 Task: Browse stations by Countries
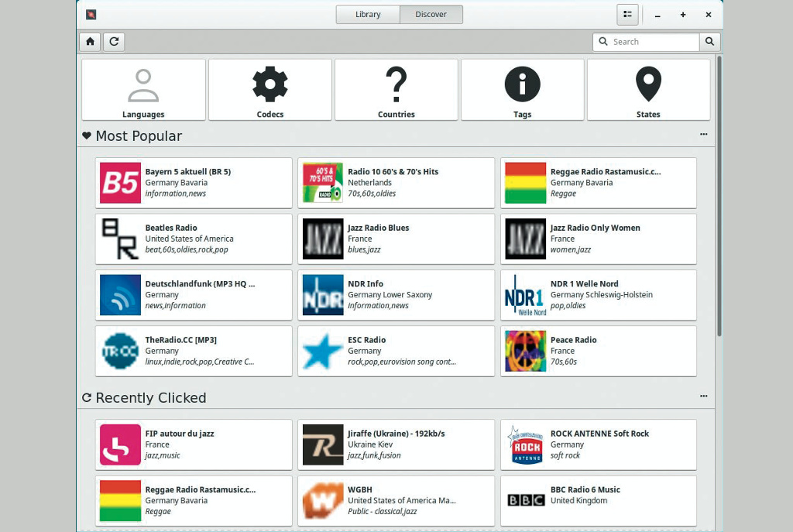click(x=396, y=90)
